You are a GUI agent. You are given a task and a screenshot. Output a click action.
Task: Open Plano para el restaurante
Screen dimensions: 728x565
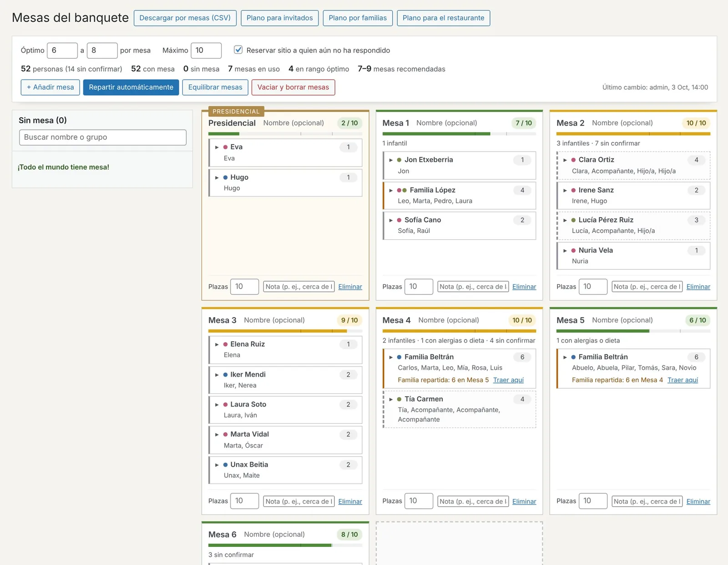[x=443, y=18]
